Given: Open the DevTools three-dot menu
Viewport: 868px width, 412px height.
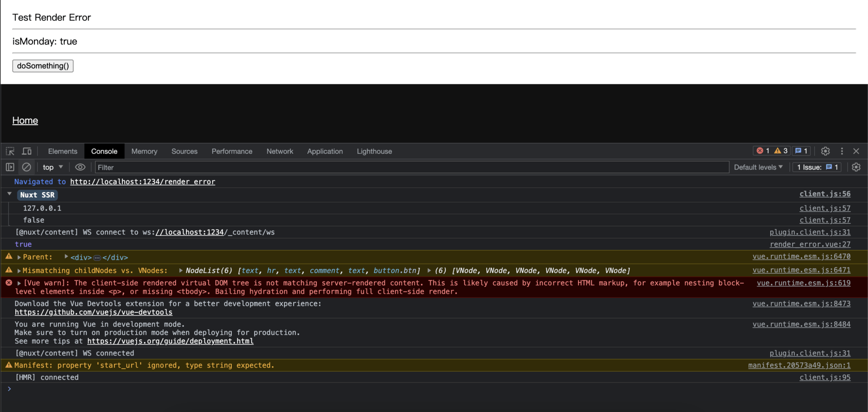Looking at the screenshot, I should 842,151.
